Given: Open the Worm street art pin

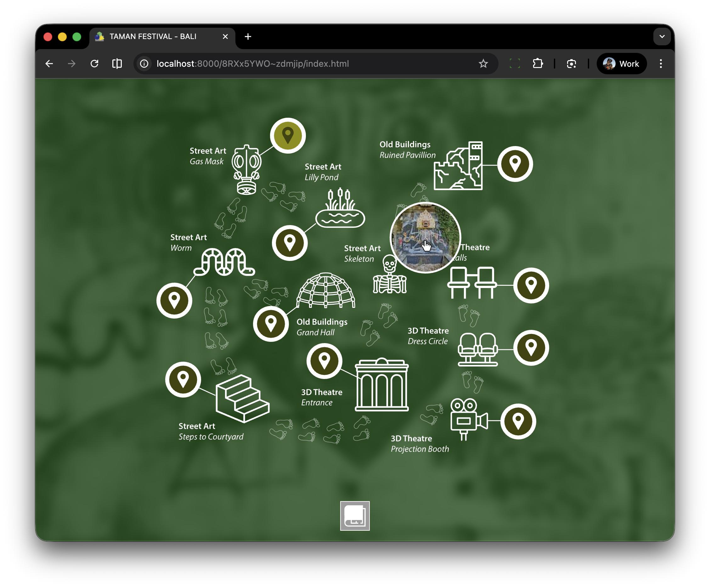Looking at the screenshot, I should 174,300.
